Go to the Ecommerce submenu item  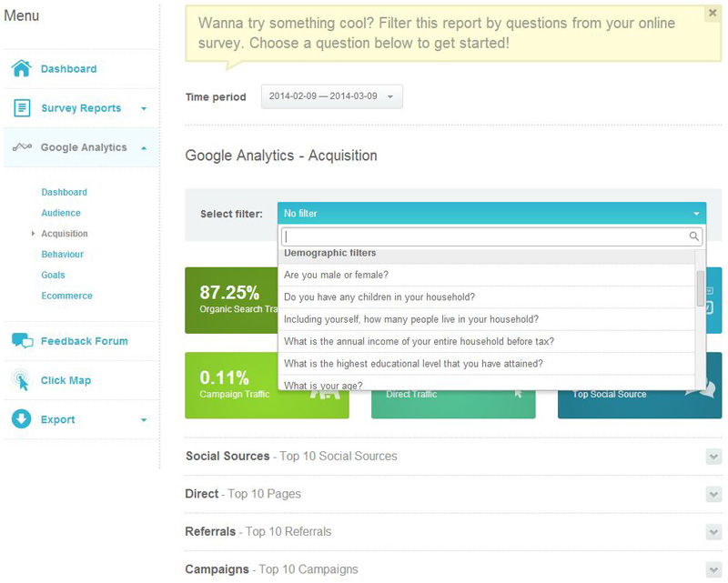[x=66, y=296]
